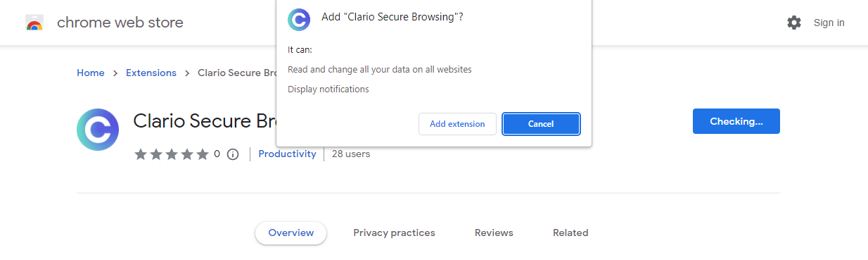Click the breadcrumb chevron after Home

(x=115, y=73)
